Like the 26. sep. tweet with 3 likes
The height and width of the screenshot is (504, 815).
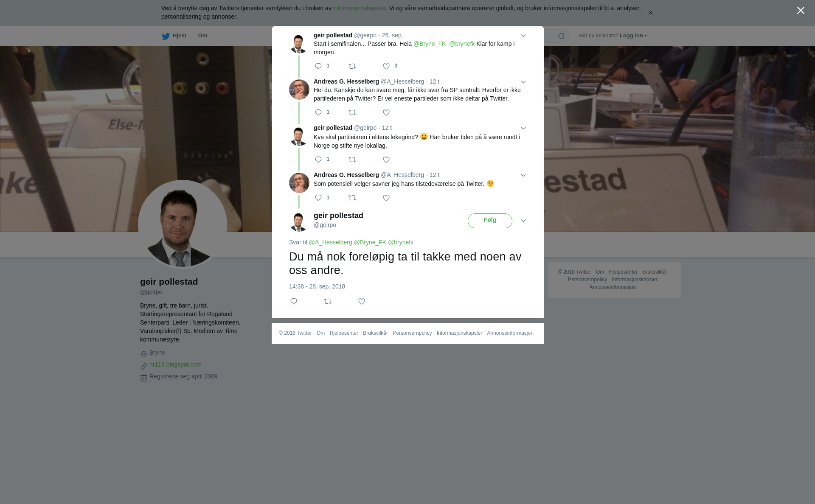click(386, 66)
